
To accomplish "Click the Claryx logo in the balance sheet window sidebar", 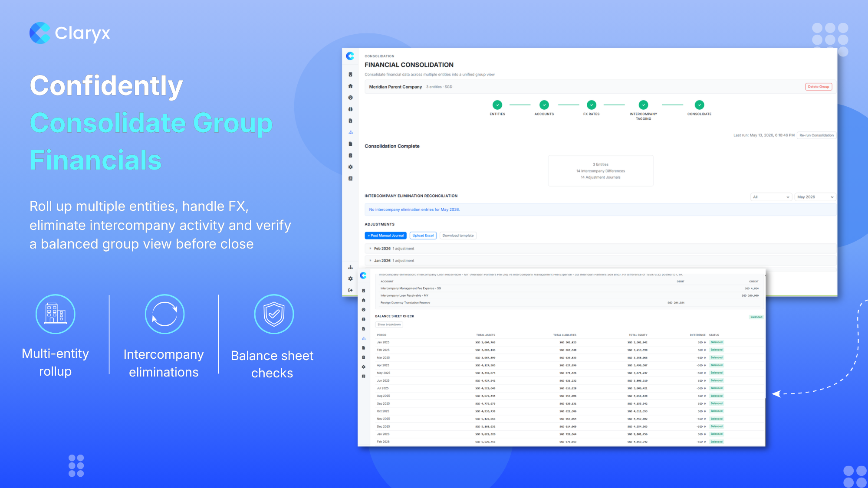I will (363, 275).
